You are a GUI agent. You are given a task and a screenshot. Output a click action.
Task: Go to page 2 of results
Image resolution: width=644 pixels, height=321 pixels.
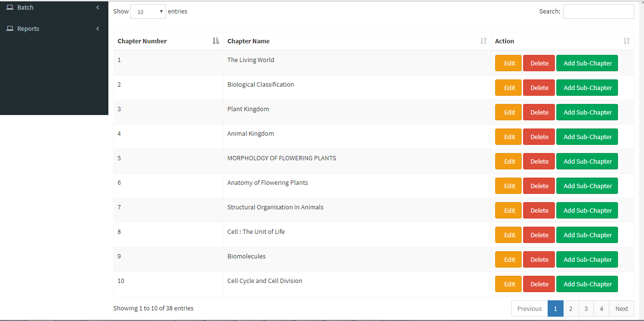570,308
